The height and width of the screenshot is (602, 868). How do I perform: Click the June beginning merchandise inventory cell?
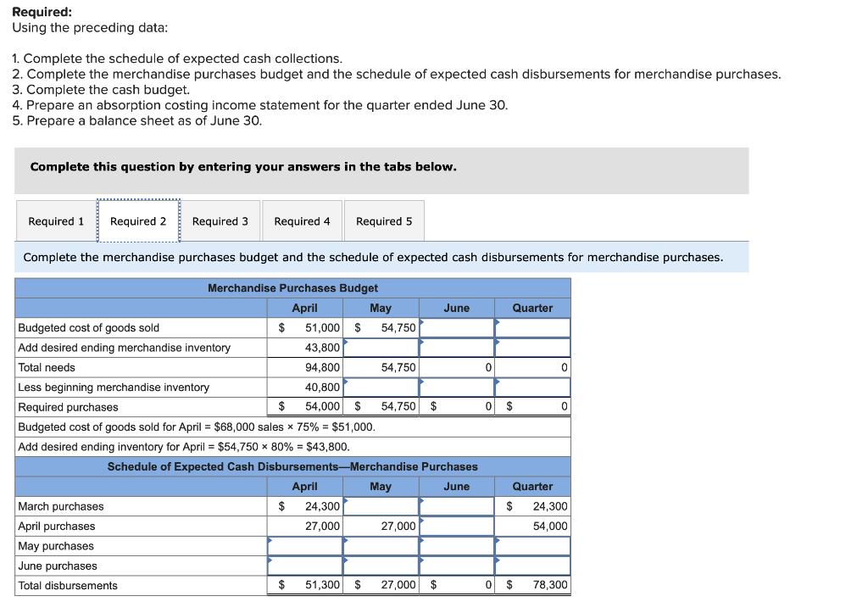click(x=456, y=387)
